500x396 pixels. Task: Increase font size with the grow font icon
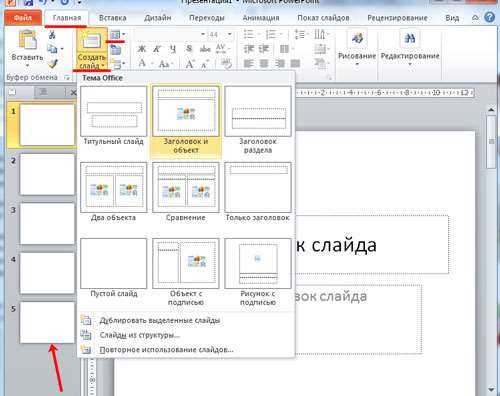point(190,64)
